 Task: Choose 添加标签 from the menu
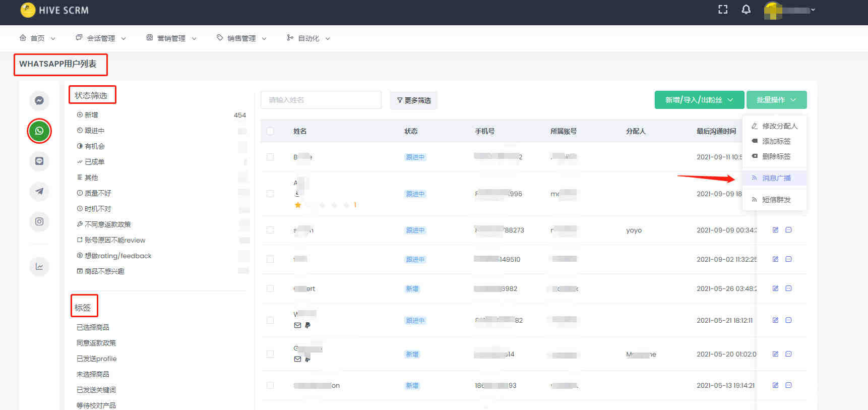coord(774,141)
